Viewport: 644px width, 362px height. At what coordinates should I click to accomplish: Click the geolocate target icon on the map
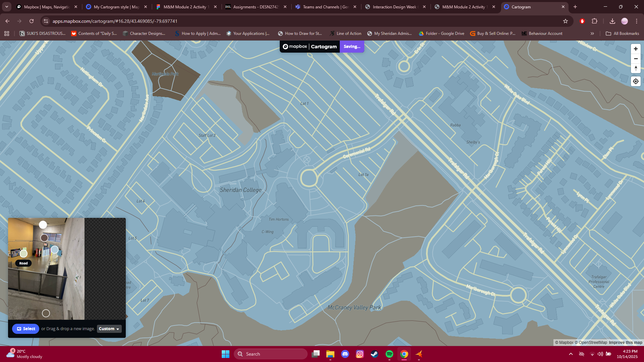pos(636,81)
